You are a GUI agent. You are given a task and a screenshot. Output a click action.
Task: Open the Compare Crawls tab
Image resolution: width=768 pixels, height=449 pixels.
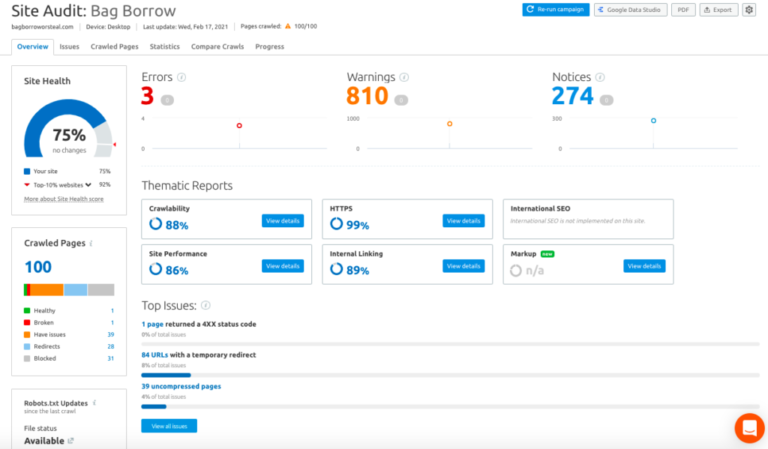click(217, 47)
